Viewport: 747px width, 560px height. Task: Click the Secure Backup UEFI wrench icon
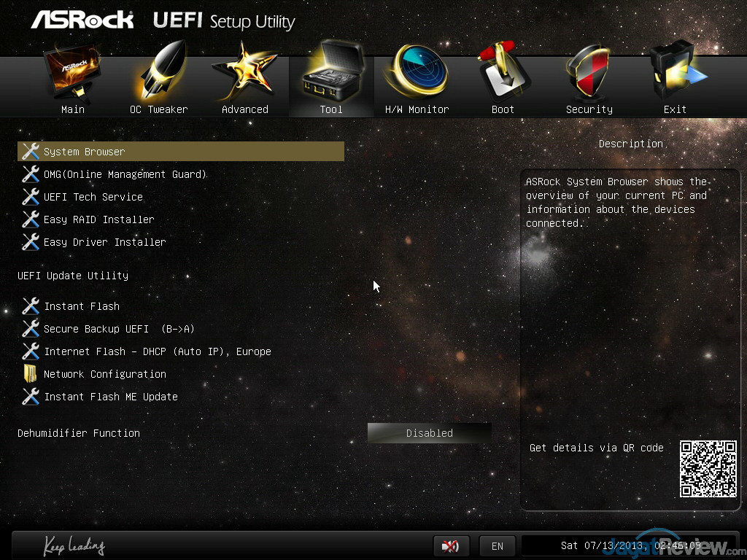coord(31,329)
